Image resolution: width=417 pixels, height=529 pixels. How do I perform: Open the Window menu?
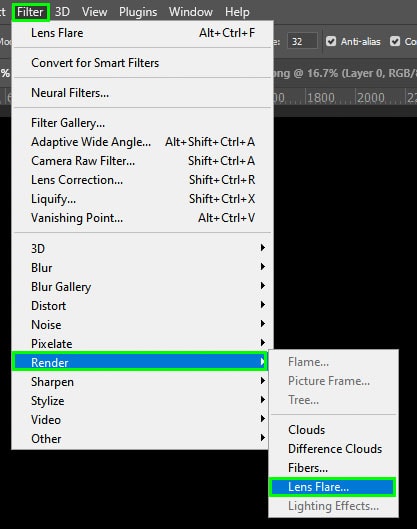point(191,12)
